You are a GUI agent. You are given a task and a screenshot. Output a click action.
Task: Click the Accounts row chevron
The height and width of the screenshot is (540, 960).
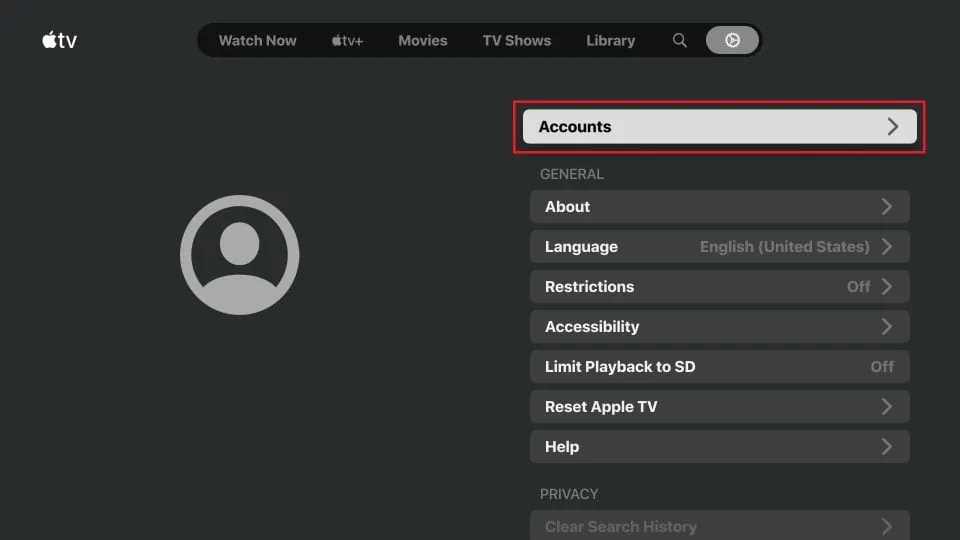pyautogui.click(x=893, y=127)
